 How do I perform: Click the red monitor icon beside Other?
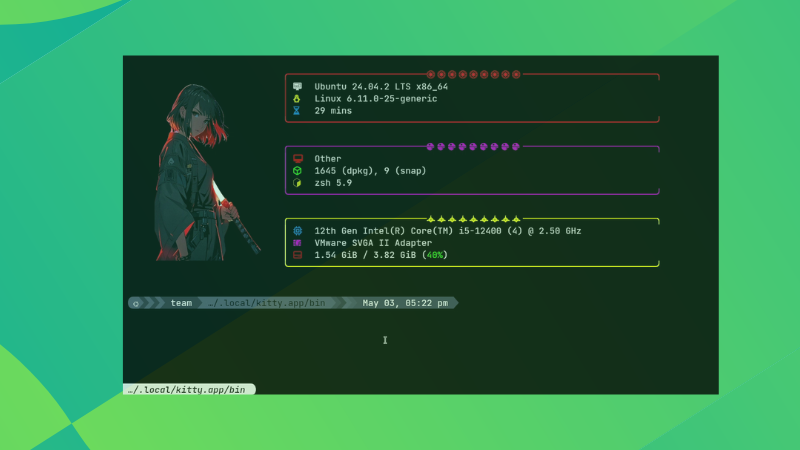pos(297,159)
